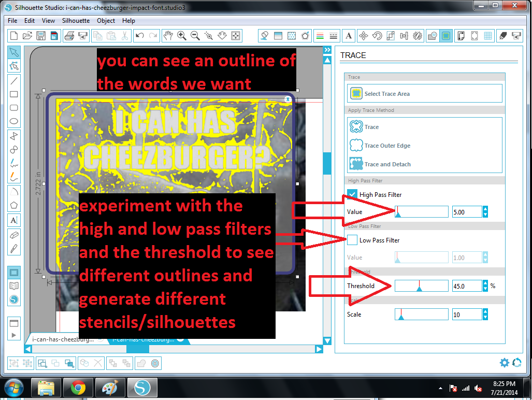532x400 pixels.
Task: Click the Threshold field showing 45.0
Action: pos(467,286)
